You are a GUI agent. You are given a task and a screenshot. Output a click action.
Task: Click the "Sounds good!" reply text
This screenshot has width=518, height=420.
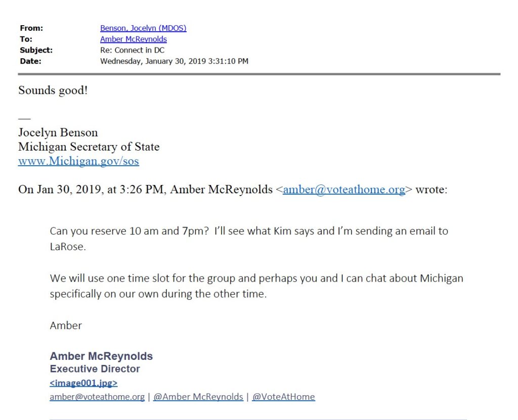pyautogui.click(x=53, y=91)
